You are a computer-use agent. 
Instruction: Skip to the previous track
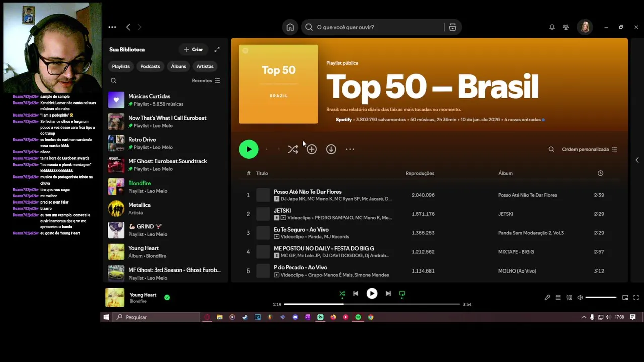pos(356,294)
